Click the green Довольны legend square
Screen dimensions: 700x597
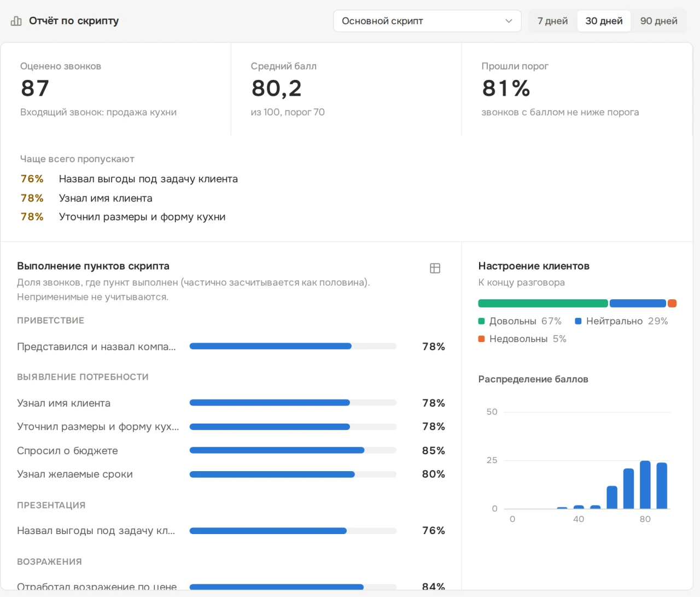(x=482, y=321)
